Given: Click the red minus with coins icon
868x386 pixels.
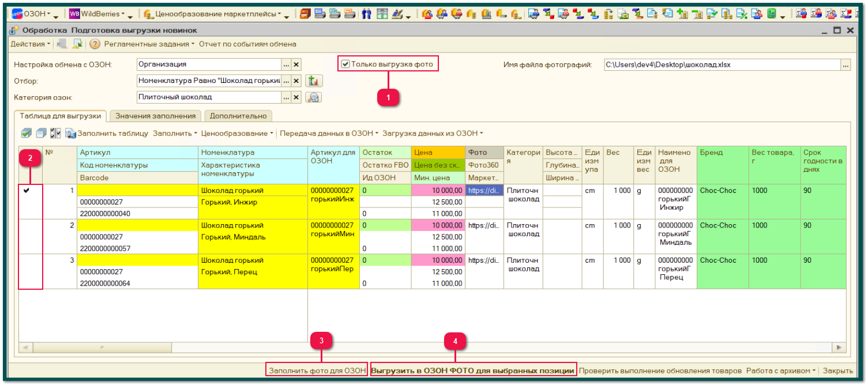Looking at the screenshot, I should click(x=697, y=14).
